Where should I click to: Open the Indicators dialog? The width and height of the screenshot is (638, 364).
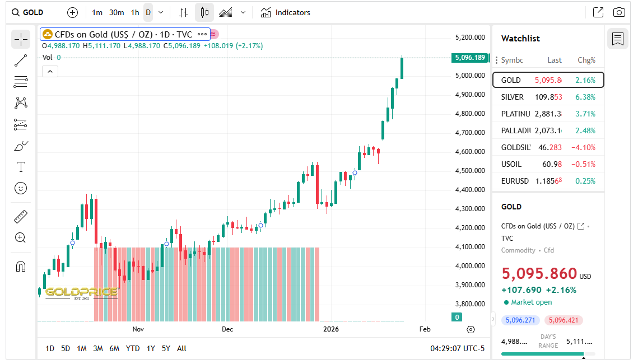286,12
